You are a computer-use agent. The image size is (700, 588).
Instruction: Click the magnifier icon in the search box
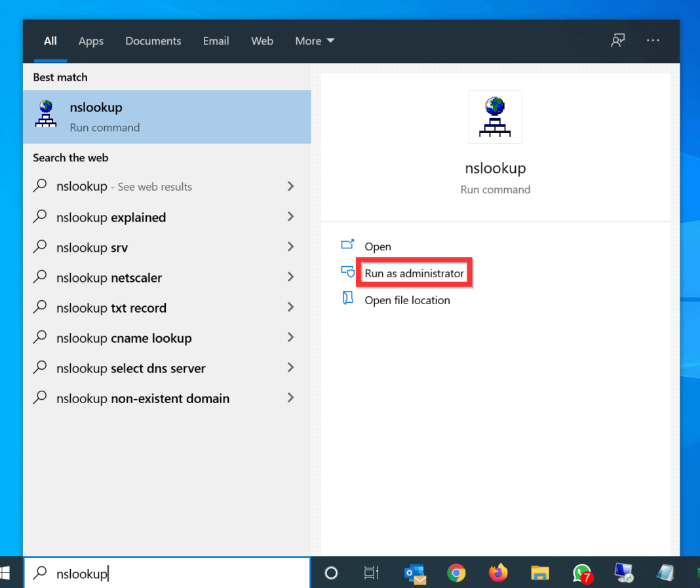(x=39, y=574)
